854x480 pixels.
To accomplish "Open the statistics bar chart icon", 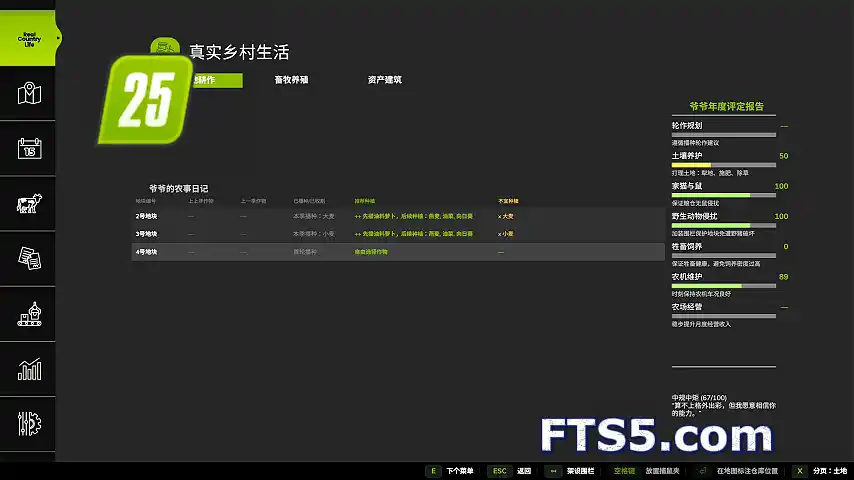I will point(29,369).
